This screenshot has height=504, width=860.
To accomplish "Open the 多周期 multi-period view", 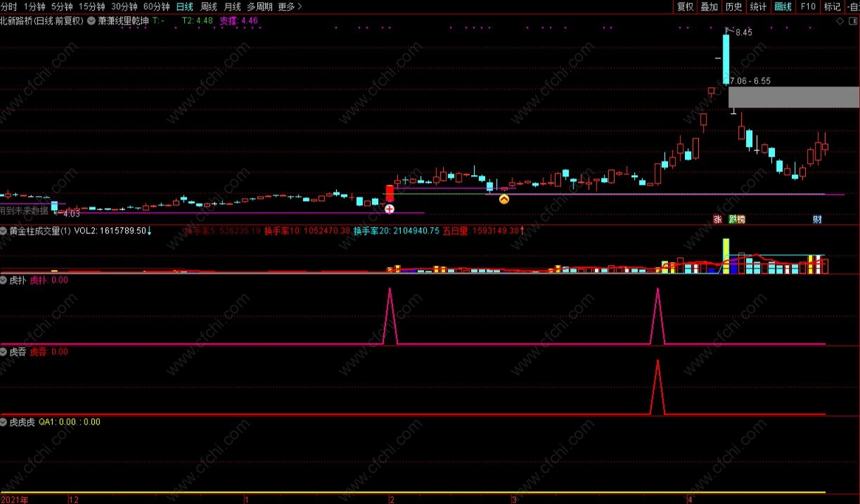I will coord(259,6).
